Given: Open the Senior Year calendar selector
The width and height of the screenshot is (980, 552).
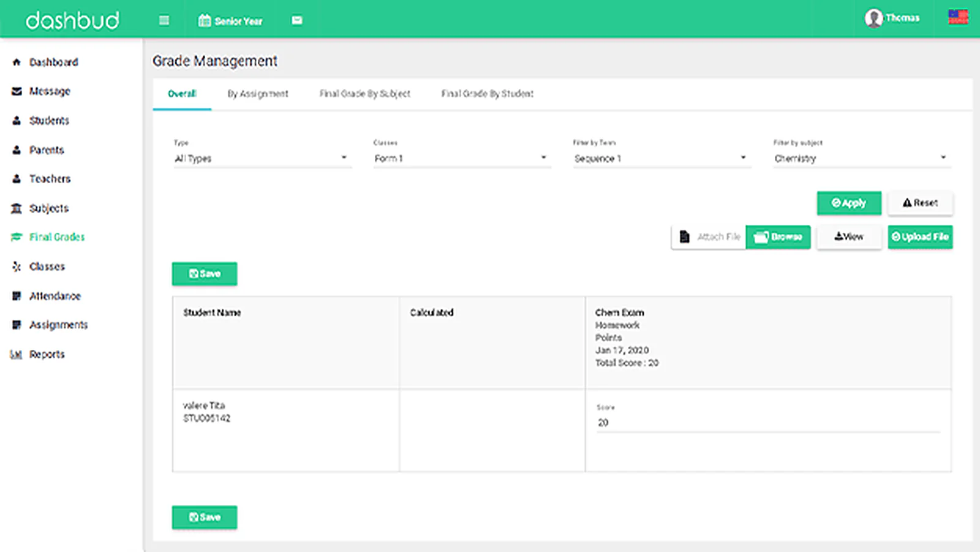Looking at the screenshot, I should pyautogui.click(x=230, y=21).
